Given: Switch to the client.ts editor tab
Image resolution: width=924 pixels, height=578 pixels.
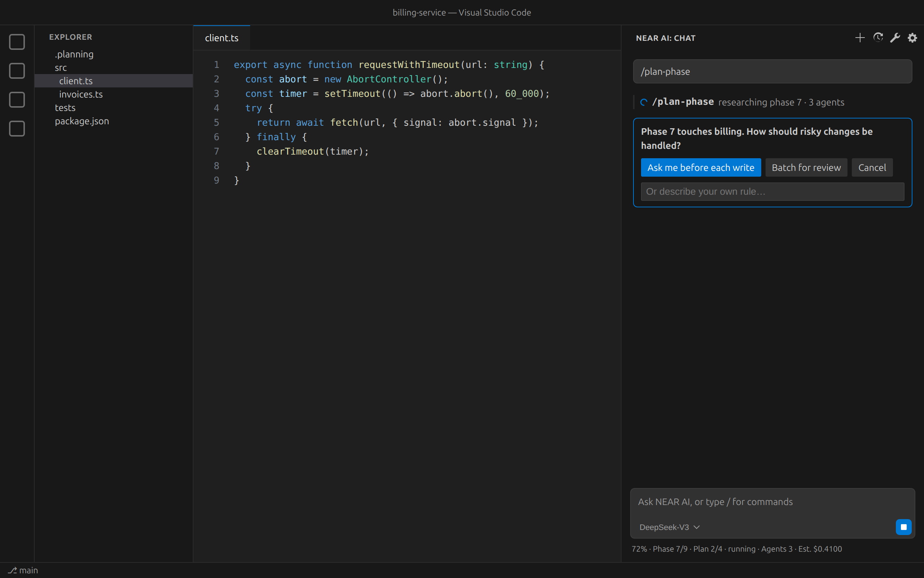Looking at the screenshot, I should (222, 38).
